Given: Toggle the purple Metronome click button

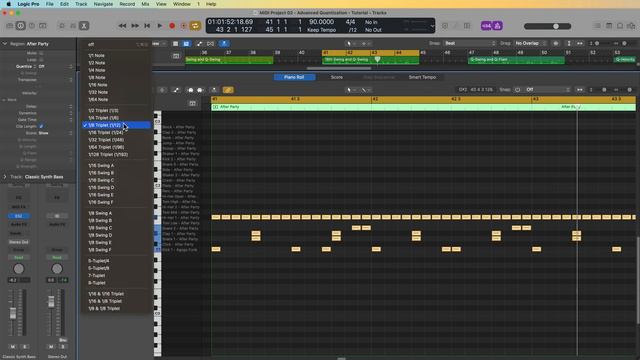Looking at the screenshot, I should pos(498,26).
